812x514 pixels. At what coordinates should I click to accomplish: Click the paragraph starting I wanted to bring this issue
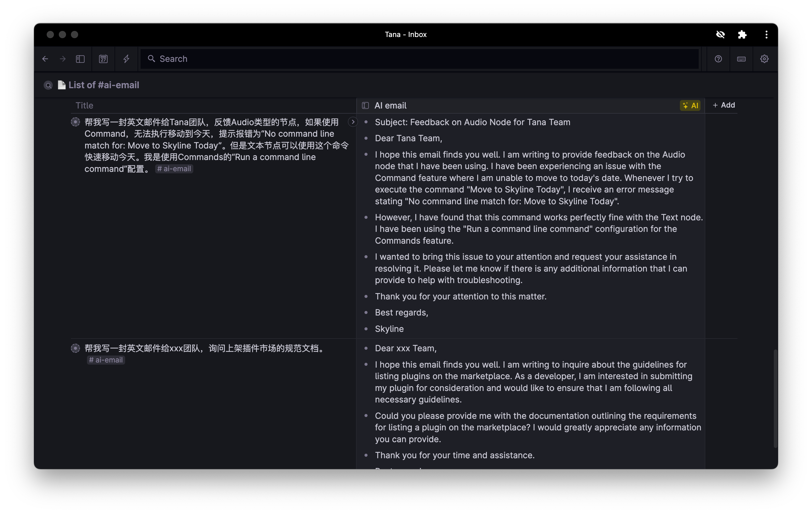[531, 269]
